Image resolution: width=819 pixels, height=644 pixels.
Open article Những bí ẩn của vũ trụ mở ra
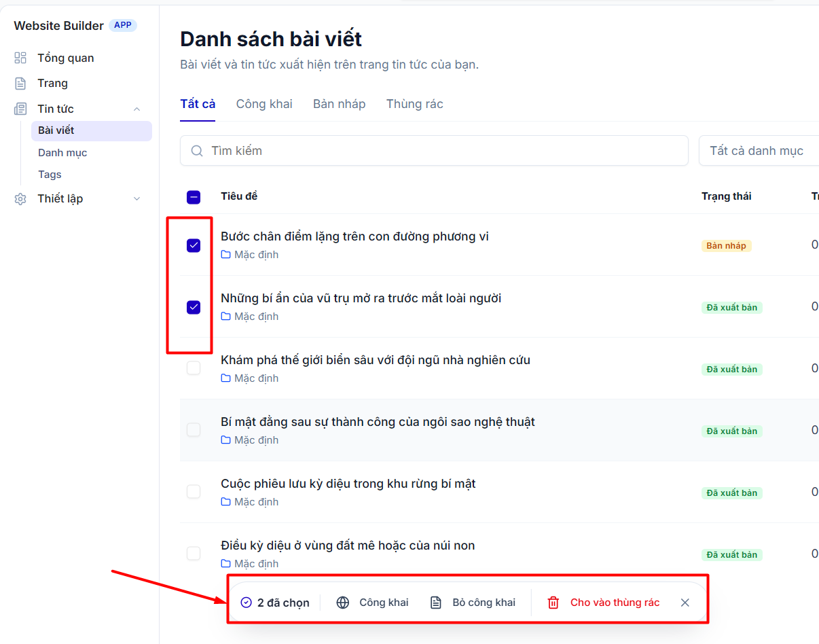click(361, 298)
